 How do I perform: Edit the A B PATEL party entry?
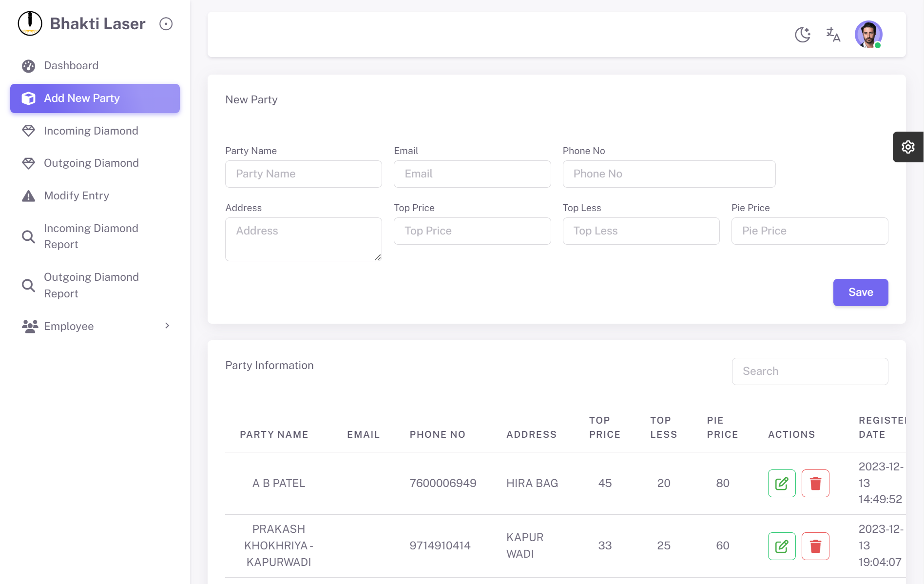click(781, 483)
